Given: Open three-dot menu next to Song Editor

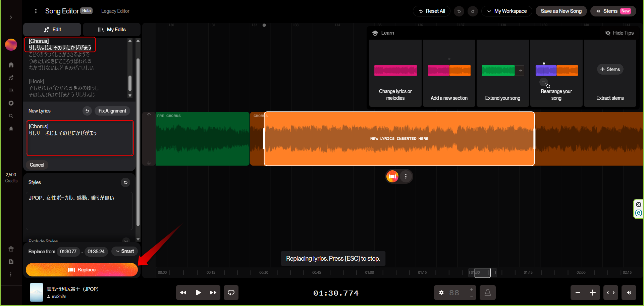Looking at the screenshot, I should (x=36, y=11).
